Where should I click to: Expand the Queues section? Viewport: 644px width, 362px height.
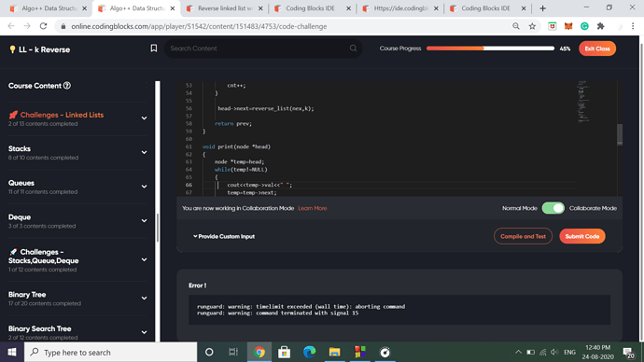pos(144,187)
